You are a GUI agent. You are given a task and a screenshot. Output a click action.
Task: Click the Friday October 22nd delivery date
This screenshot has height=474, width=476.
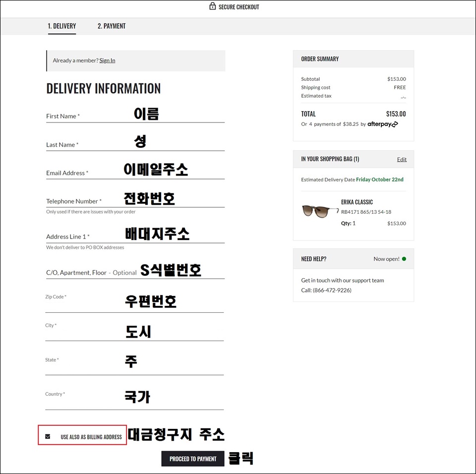click(x=379, y=179)
